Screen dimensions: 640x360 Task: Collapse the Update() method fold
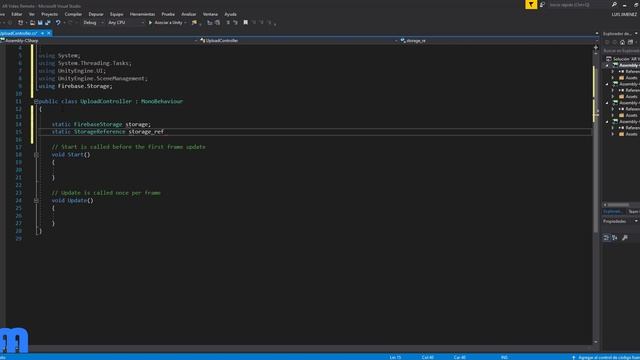[x=36, y=200]
